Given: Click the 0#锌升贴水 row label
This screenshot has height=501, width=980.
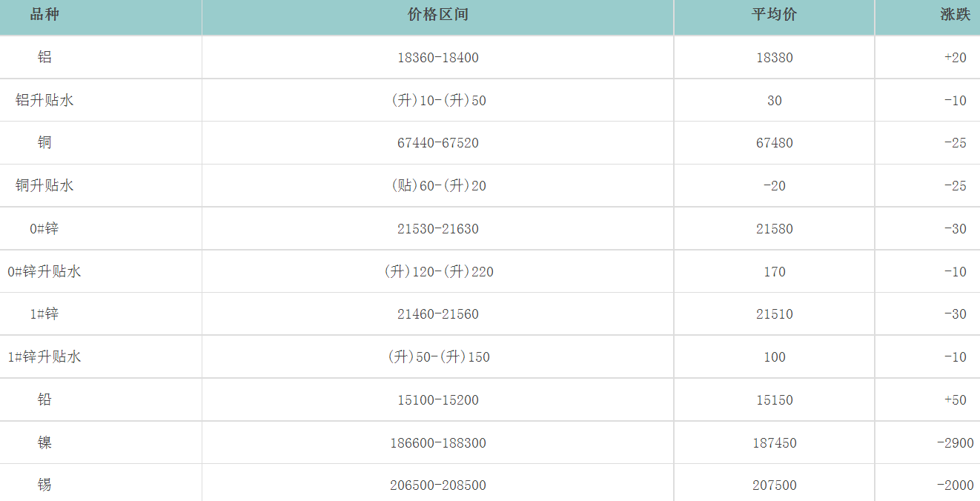Looking at the screenshot, I should [x=44, y=271].
